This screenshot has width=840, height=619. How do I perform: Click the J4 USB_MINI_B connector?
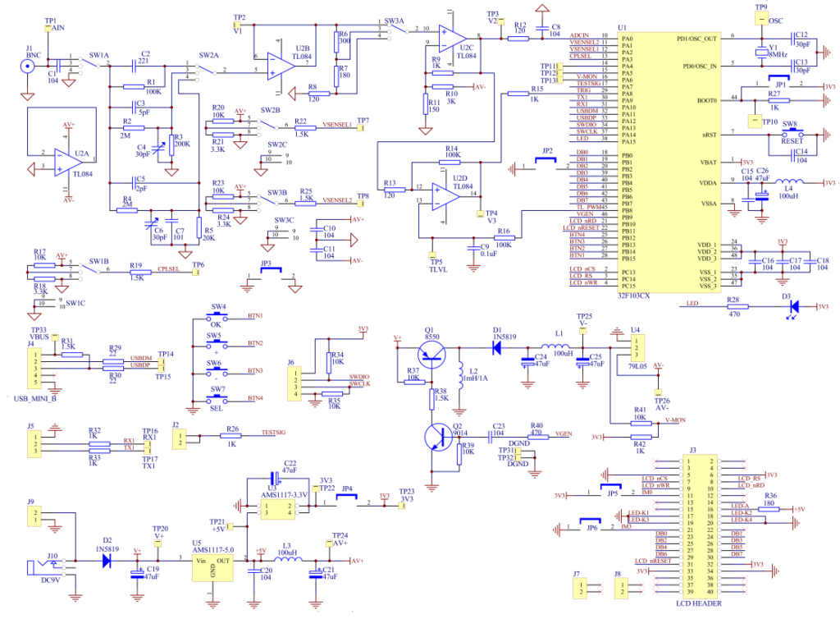[34, 368]
